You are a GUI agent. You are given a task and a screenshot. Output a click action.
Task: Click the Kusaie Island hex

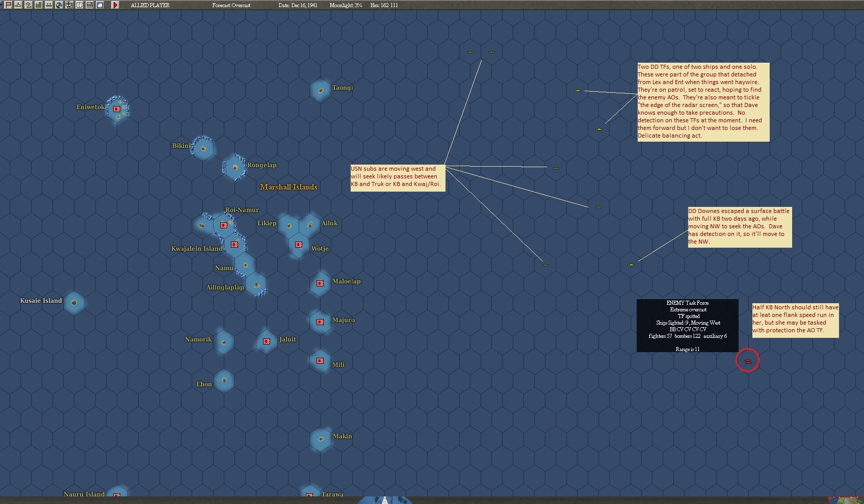tap(74, 303)
